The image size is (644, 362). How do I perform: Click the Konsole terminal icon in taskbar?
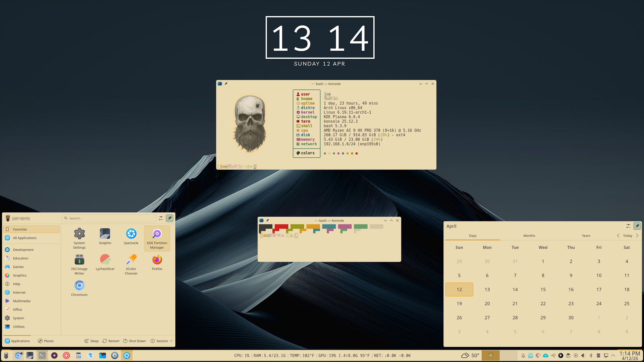[x=42, y=355]
